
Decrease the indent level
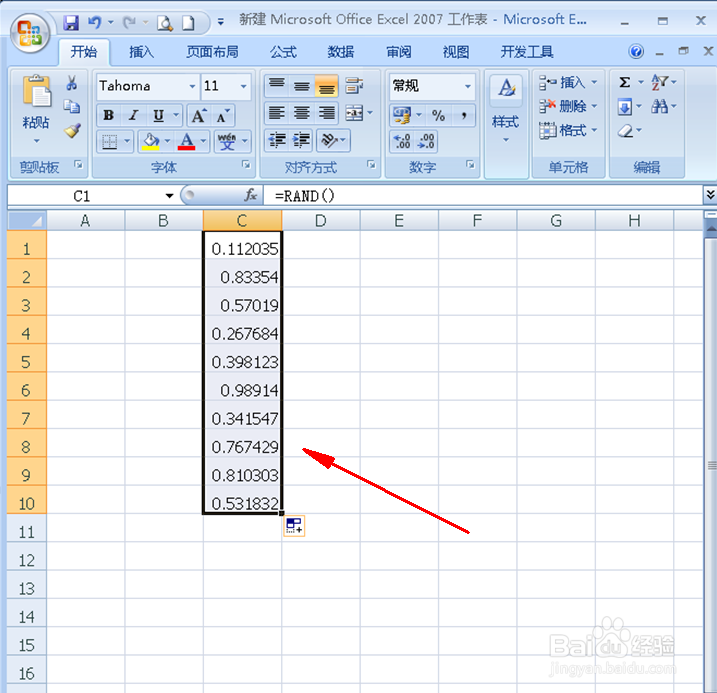pos(276,140)
